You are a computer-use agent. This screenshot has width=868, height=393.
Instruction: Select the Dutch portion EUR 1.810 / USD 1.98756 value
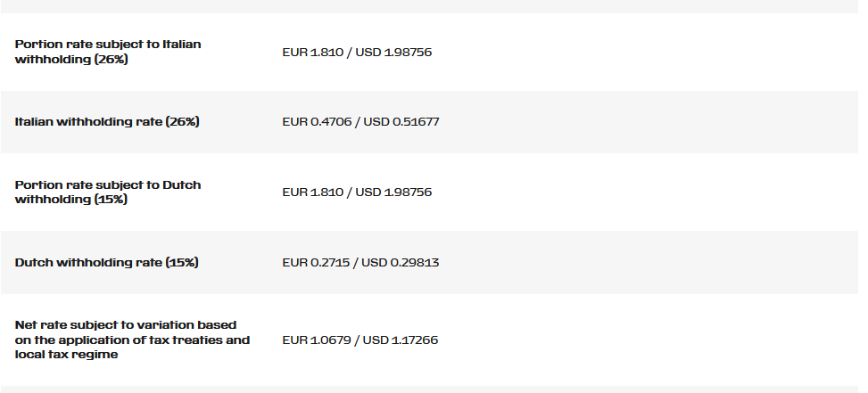[x=357, y=192]
